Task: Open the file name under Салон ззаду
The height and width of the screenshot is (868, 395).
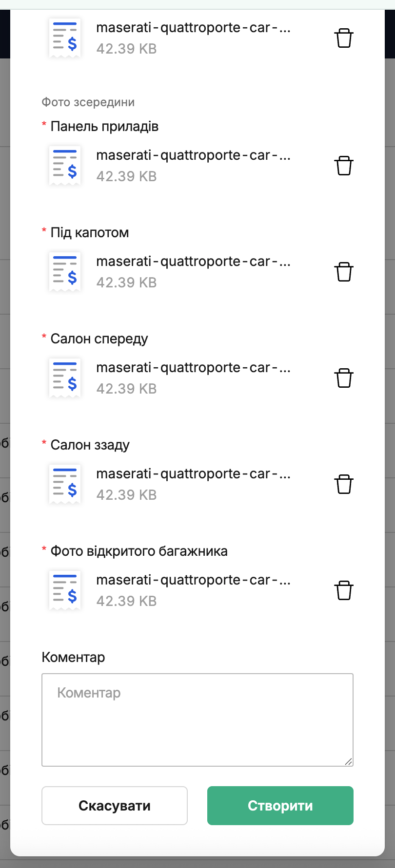Action: [x=193, y=474]
